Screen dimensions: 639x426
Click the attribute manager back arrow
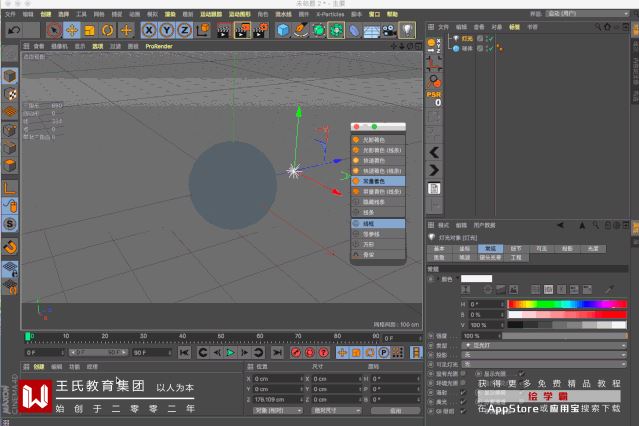point(561,225)
